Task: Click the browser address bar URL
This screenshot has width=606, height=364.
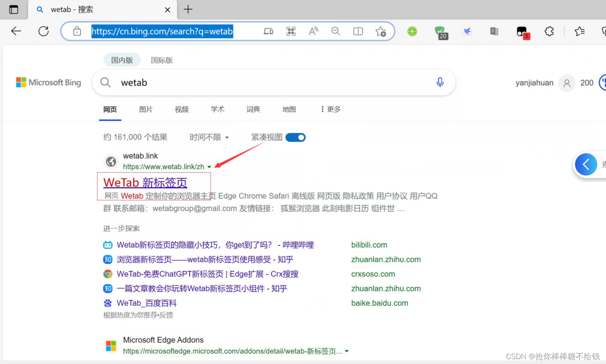Action: tap(162, 31)
